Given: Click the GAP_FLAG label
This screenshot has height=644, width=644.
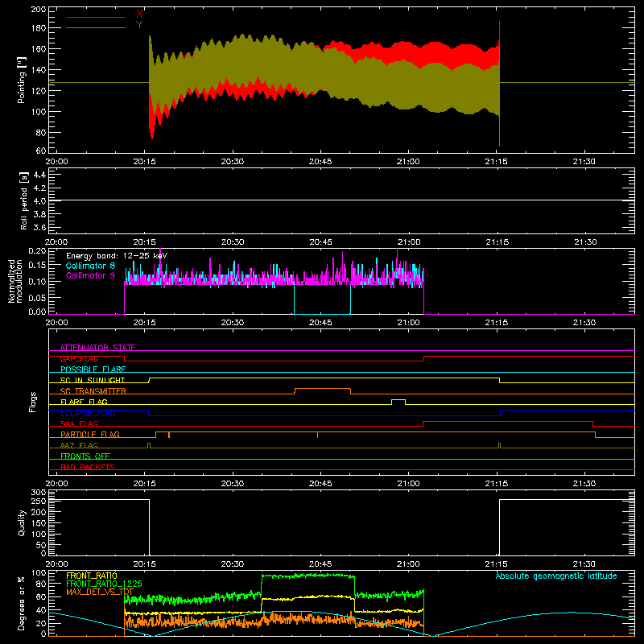Looking at the screenshot, I should coord(79,358).
